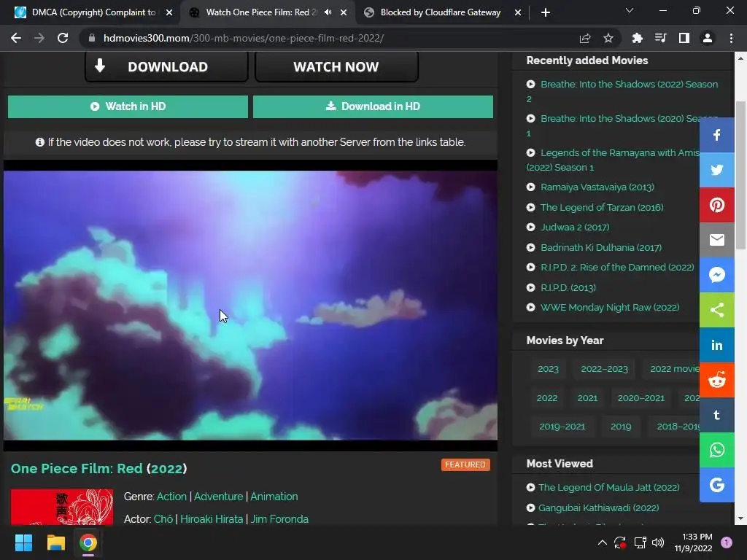Open Judwaa 2 (2017) link
The image size is (747, 560).
click(575, 227)
